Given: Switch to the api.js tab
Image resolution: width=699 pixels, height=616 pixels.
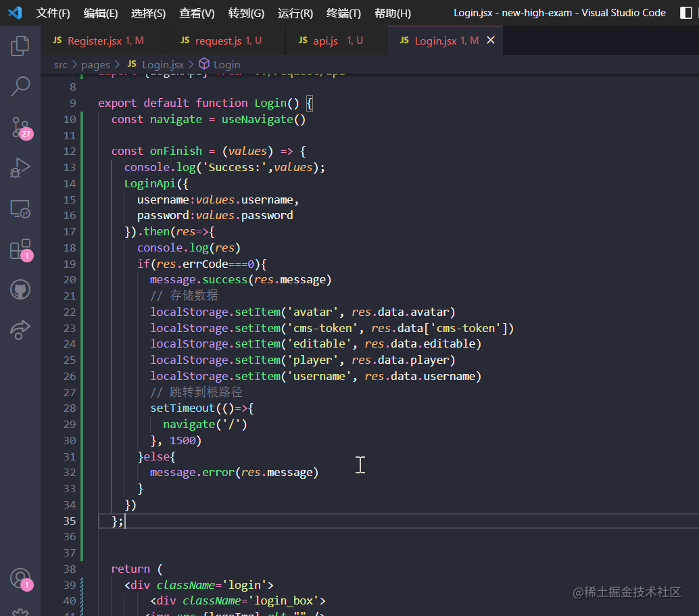Looking at the screenshot, I should (337, 41).
